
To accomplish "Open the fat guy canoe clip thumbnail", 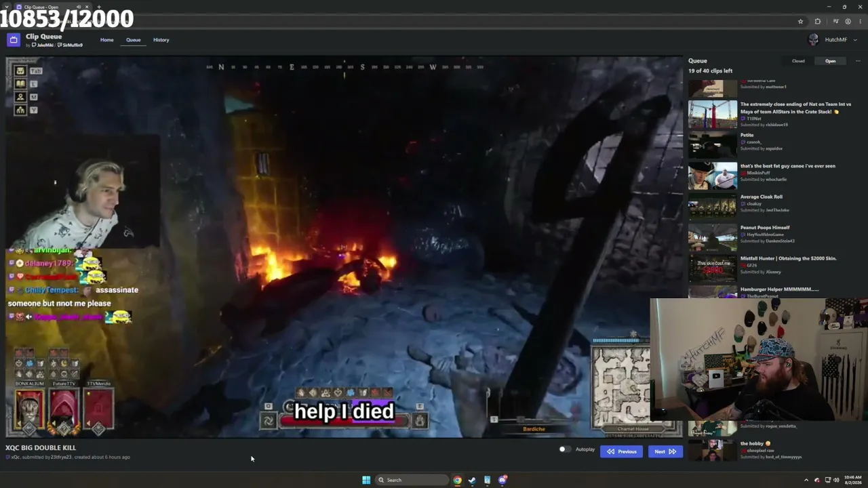I will [713, 176].
